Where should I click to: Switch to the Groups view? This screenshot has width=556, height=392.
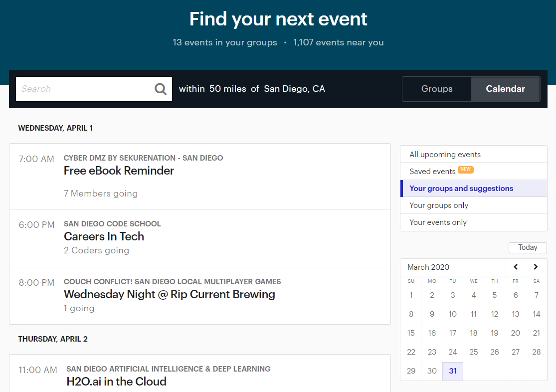click(x=437, y=89)
